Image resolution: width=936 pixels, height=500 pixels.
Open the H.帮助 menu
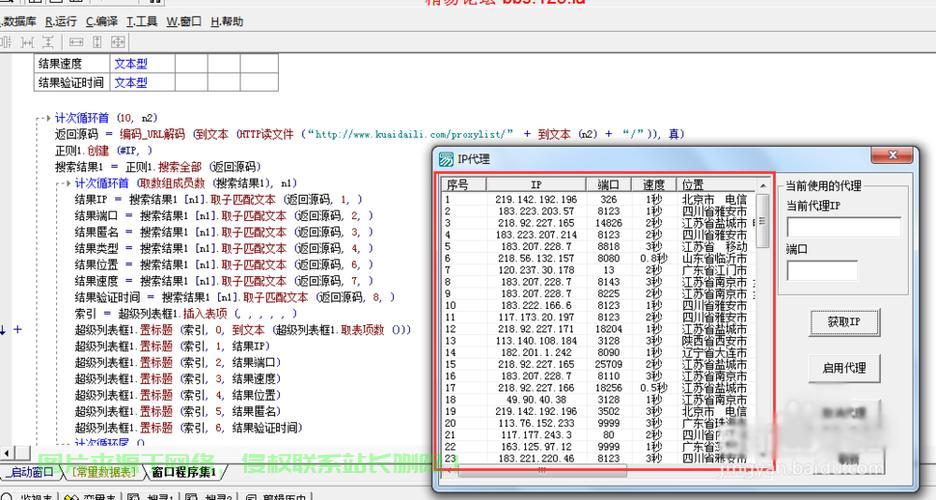tap(226, 21)
